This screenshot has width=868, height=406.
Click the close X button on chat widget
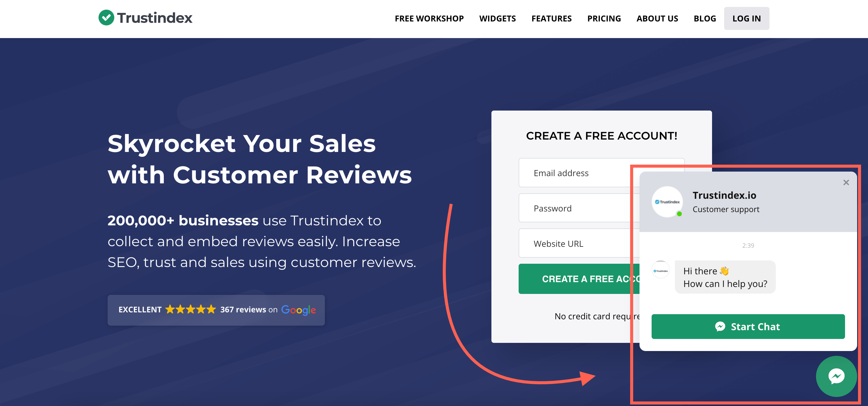(x=846, y=182)
